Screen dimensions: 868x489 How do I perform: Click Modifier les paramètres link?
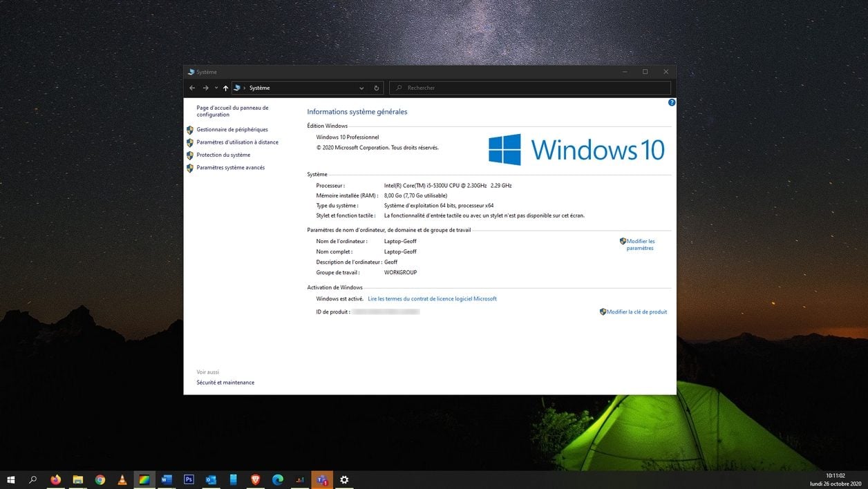coord(640,245)
